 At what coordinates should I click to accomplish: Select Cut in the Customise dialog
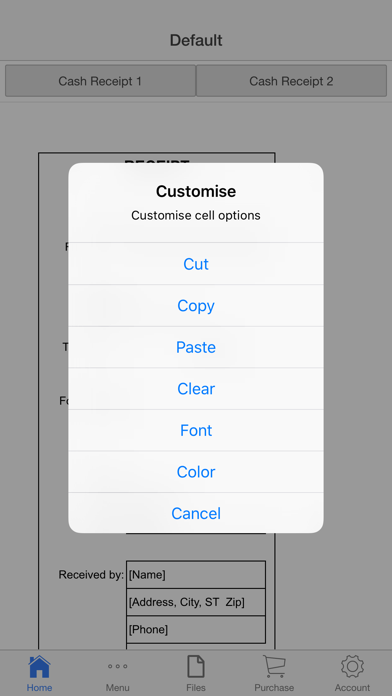(196, 264)
